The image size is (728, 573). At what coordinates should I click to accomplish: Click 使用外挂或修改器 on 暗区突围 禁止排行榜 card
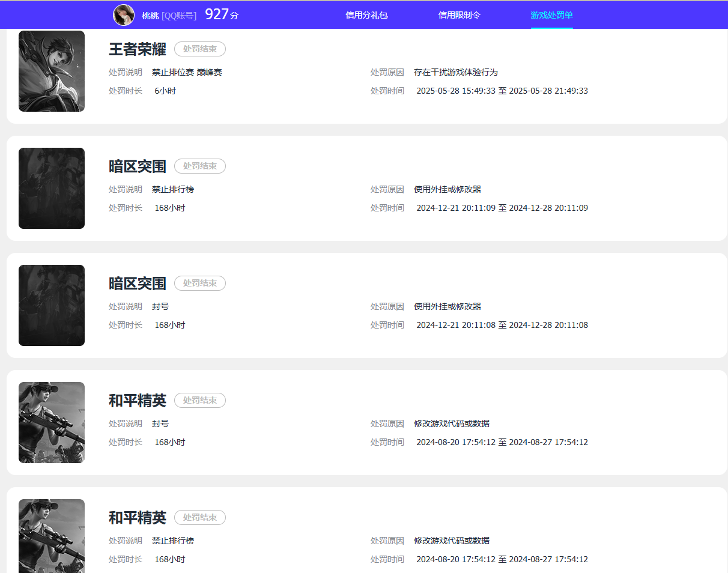tap(447, 190)
